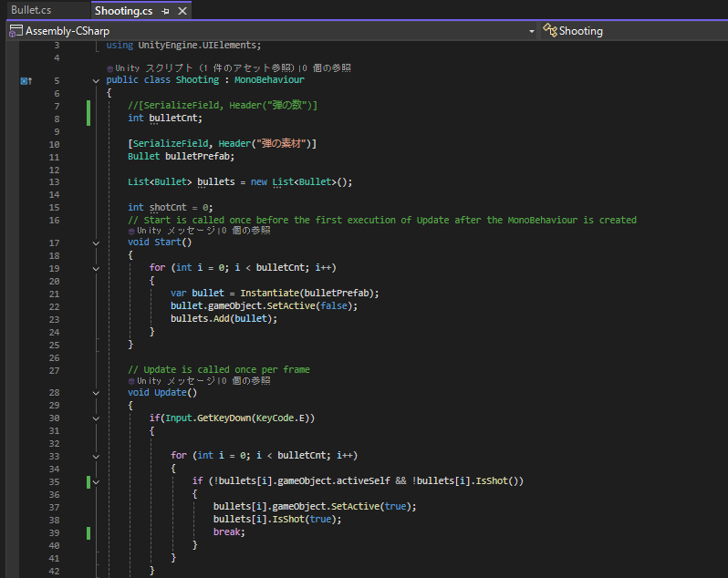Screen dimensions: 728x578
Task: Click the bullets list declaration on line 13
Action: click(216, 181)
